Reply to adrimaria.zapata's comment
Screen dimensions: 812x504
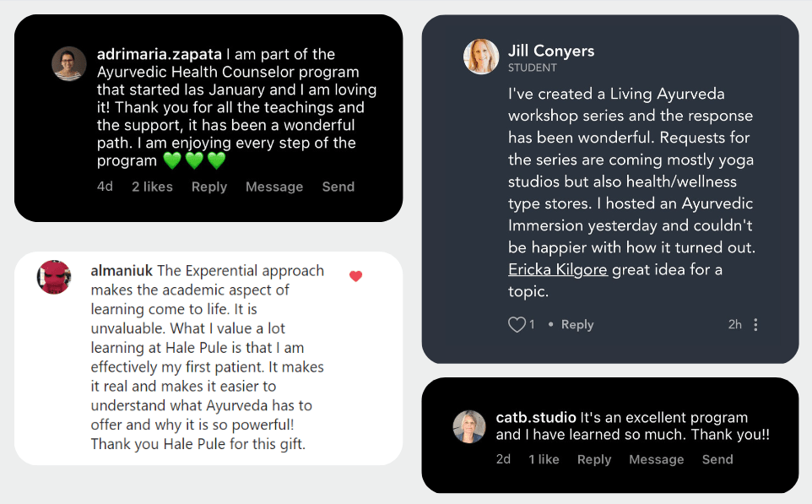[209, 187]
